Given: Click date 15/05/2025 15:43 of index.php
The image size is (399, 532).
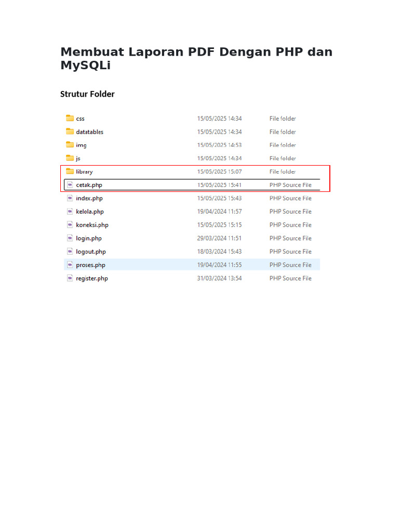Looking at the screenshot, I should [220, 198].
